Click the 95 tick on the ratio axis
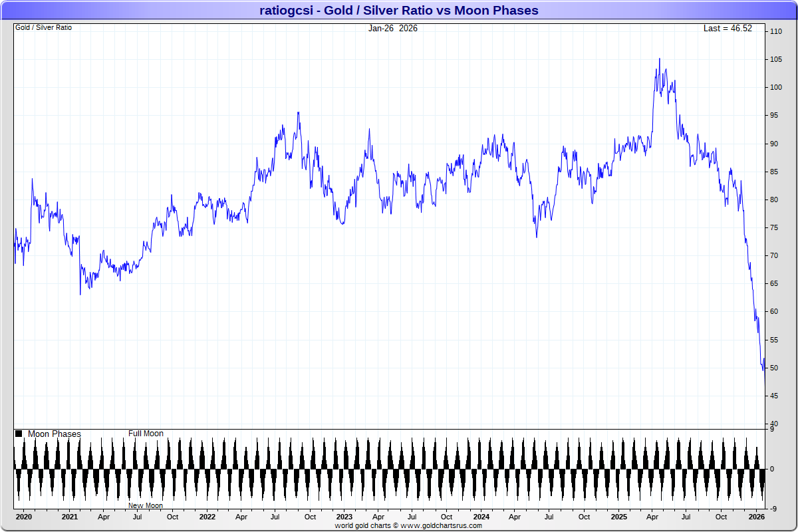 click(x=774, y=115)
